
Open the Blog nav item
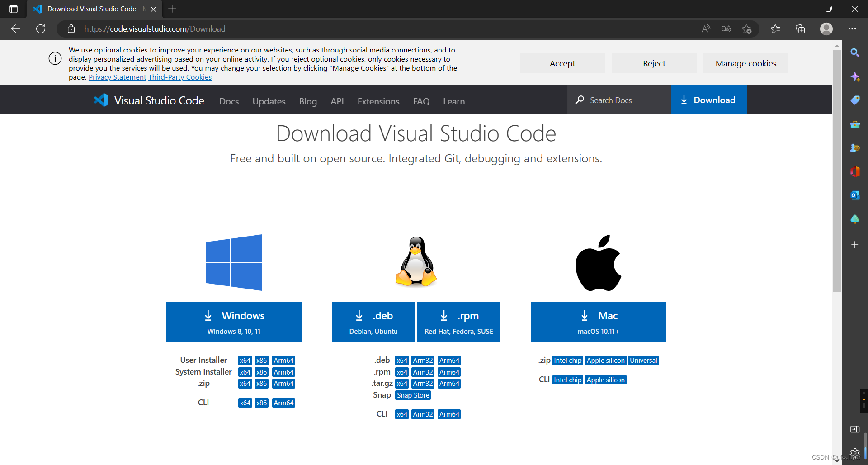pyautogui.click(x=308, y=101)
